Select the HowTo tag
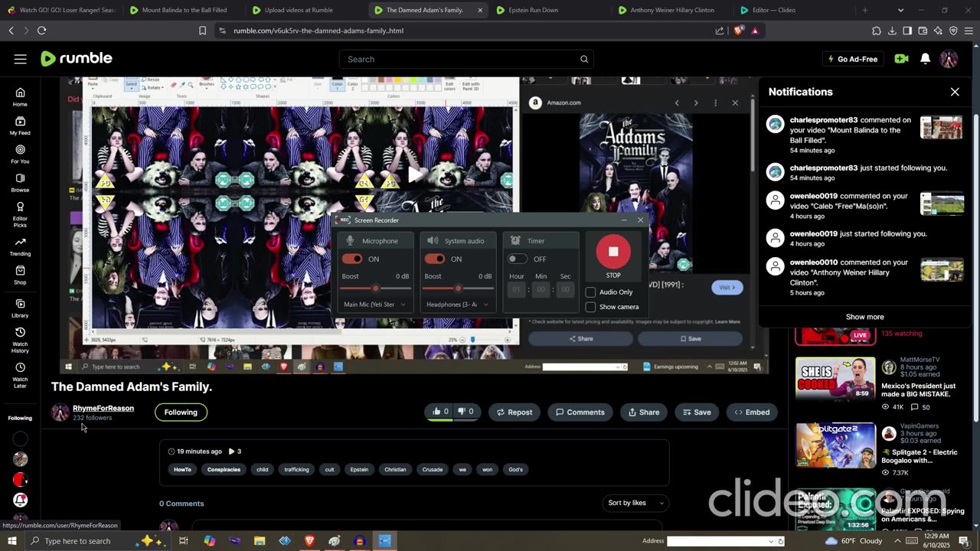The image size is (980, 551). point(182,469)
